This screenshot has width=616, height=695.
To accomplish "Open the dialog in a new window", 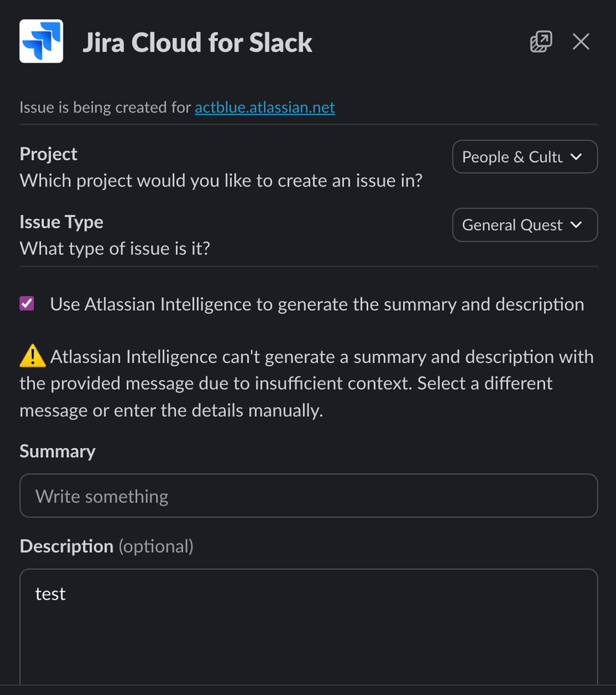I will (541, 42).
